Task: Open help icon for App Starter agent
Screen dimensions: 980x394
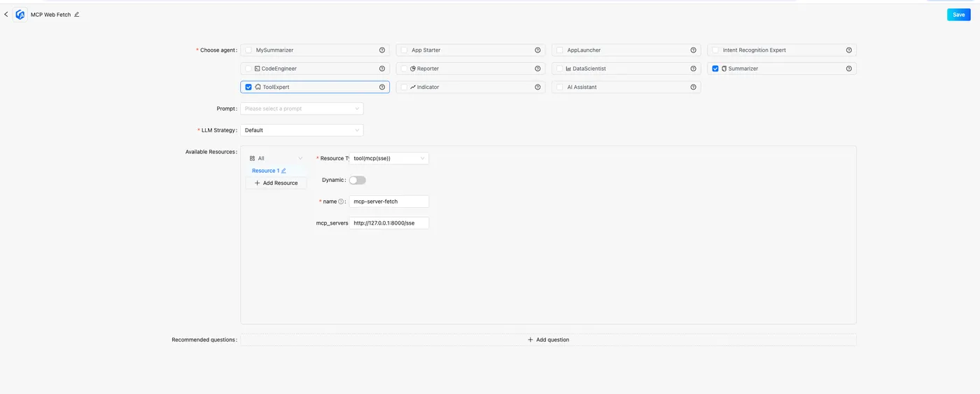Action: pos(538,50)
